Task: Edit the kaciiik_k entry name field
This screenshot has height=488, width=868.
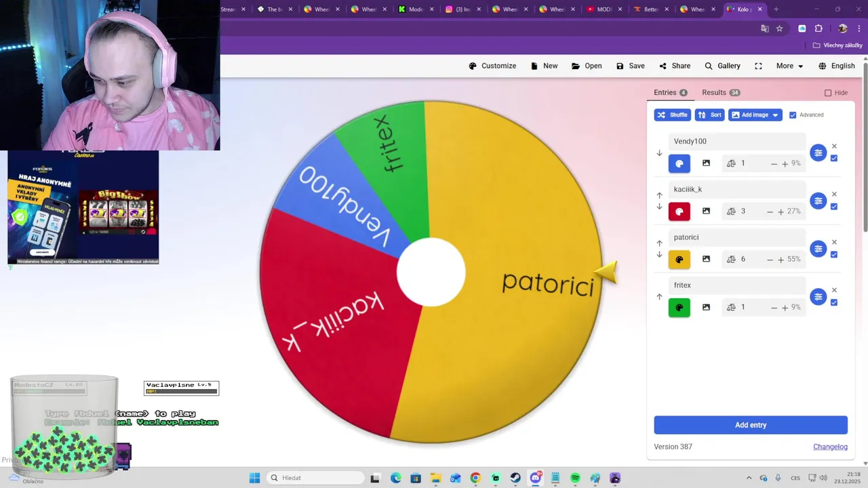Action: (x=736, y=189)
